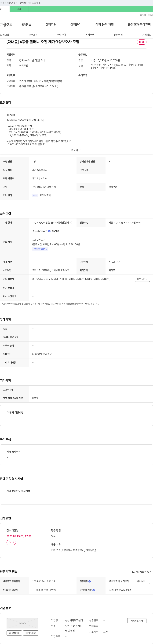The image size is (153, 644).
Task: Jump to 모집요강 section tab
Action: pos(4,35)
